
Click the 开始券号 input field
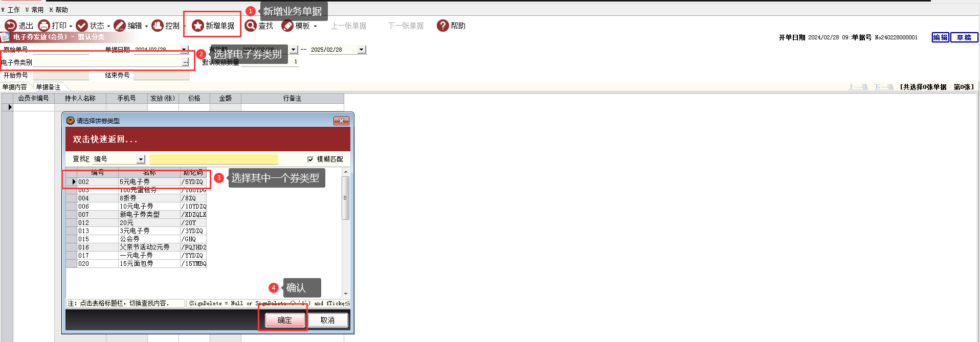point(60,75)
